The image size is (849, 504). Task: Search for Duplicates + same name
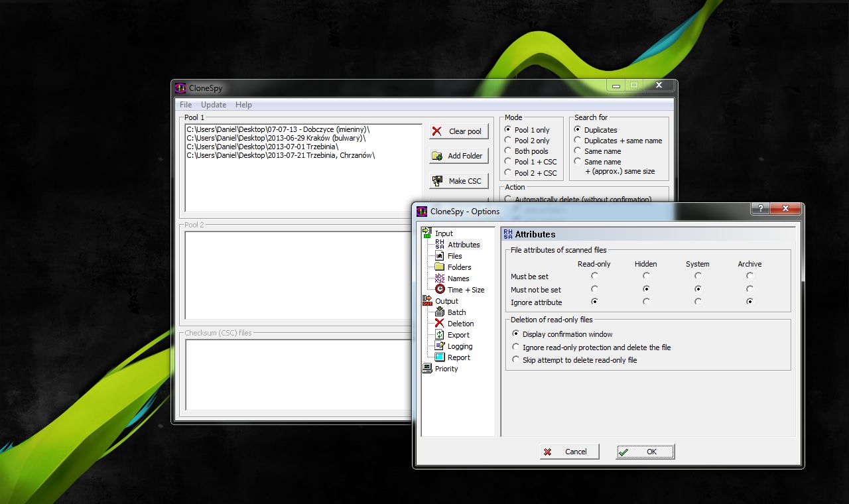coord(618,141)
